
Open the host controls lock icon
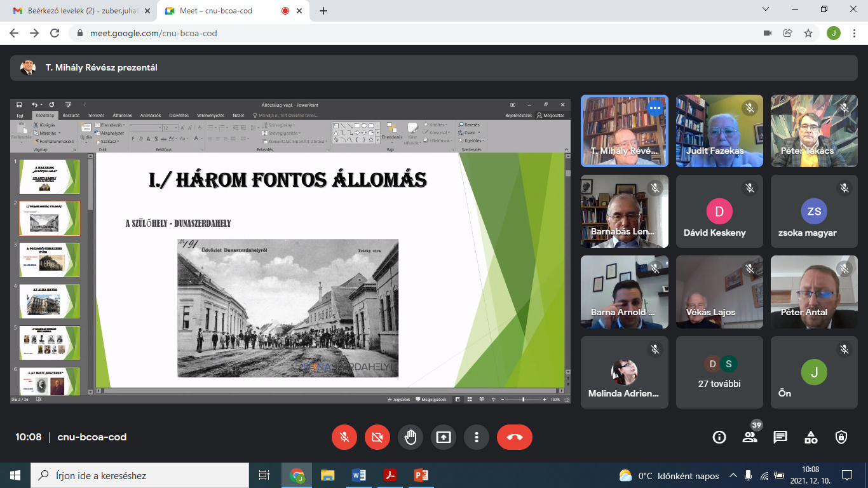click(841, 437)
